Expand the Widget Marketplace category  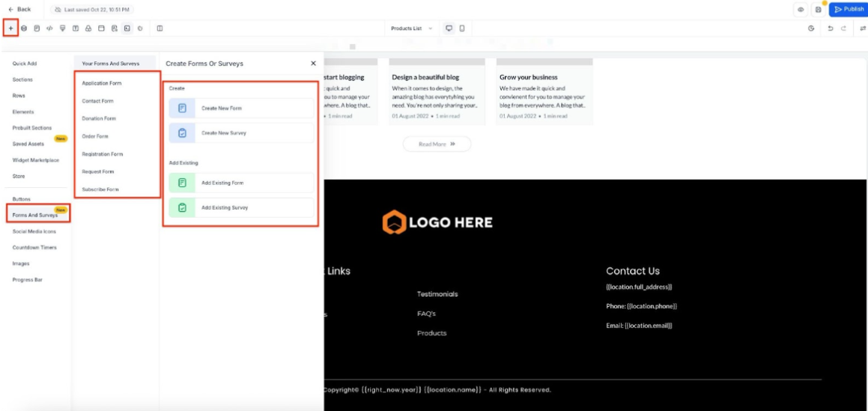click(x=35, y=160)
